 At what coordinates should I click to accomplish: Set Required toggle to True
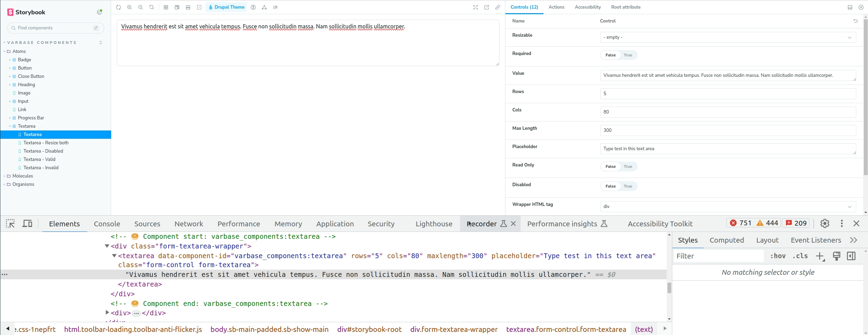(628, 55)
